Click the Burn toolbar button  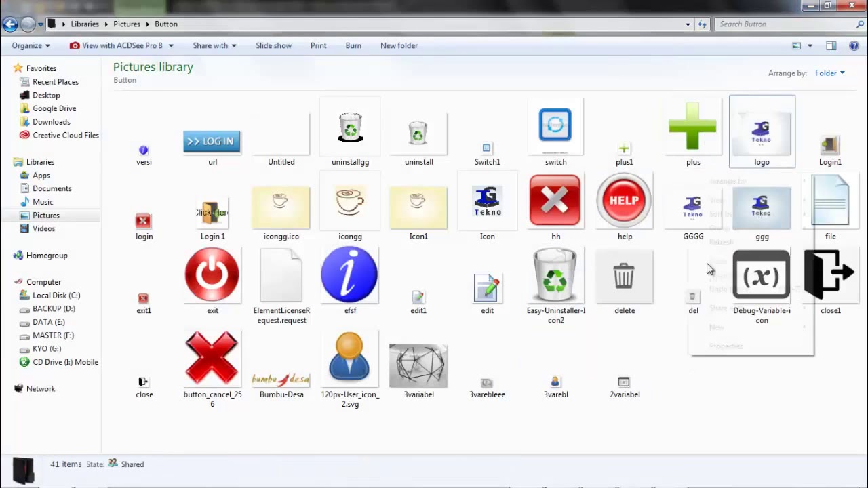pyautogui.click(x=353, y=45)
